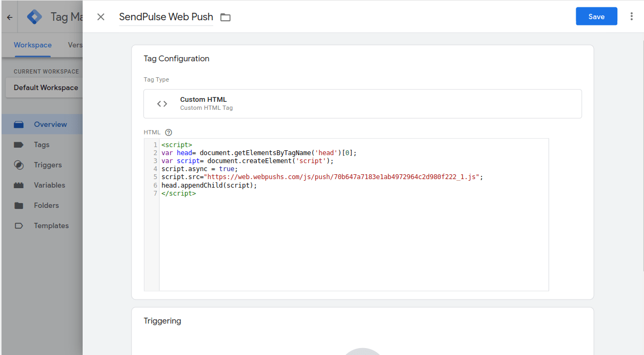Open the Default Workspace selector
Image resolution: width=644 pixels, height=355 pixels.
[45, 87]
